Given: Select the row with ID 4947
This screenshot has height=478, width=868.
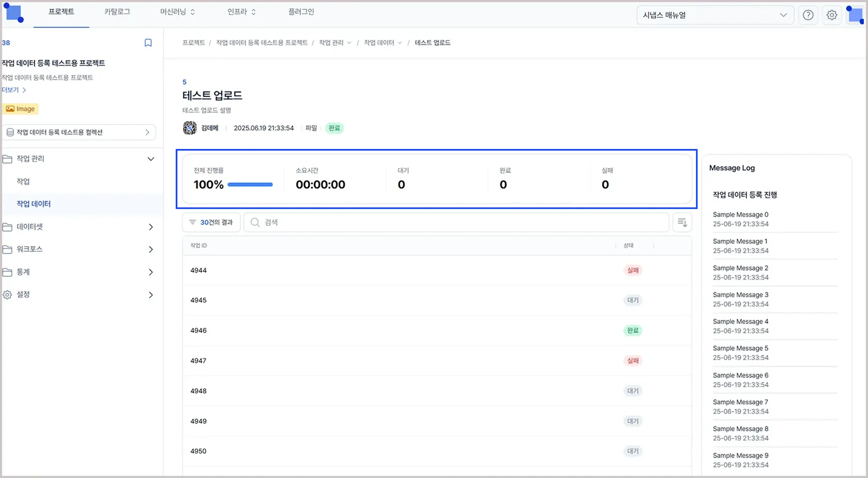Looking at the screenshot, I should [x=437, y=361].
